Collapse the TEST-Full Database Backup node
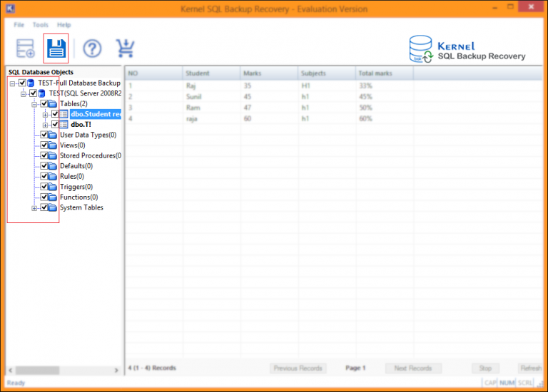 click(x=12, y=84)
